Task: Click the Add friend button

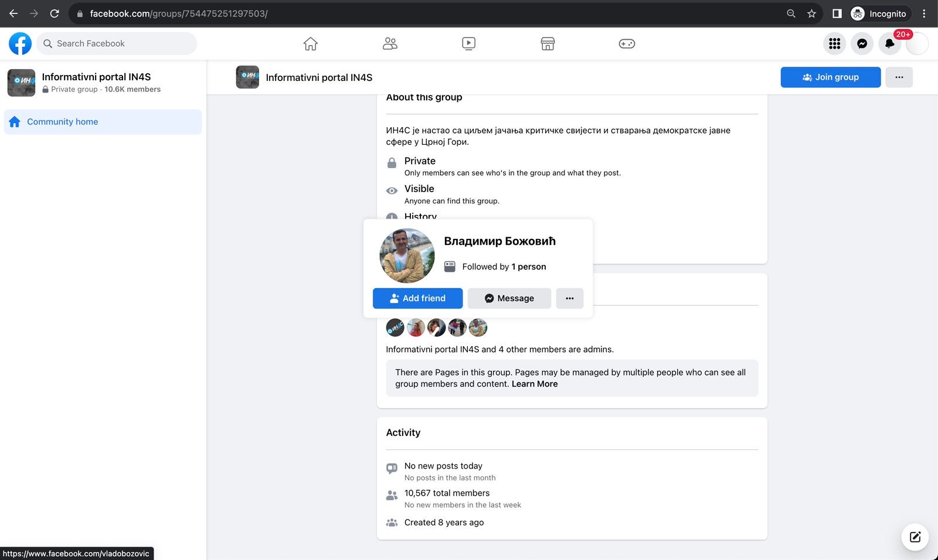Action: [418, 298]
